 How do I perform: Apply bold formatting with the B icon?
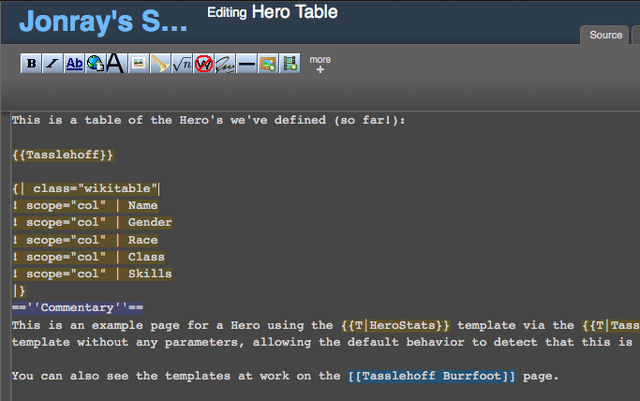point(31,63)
